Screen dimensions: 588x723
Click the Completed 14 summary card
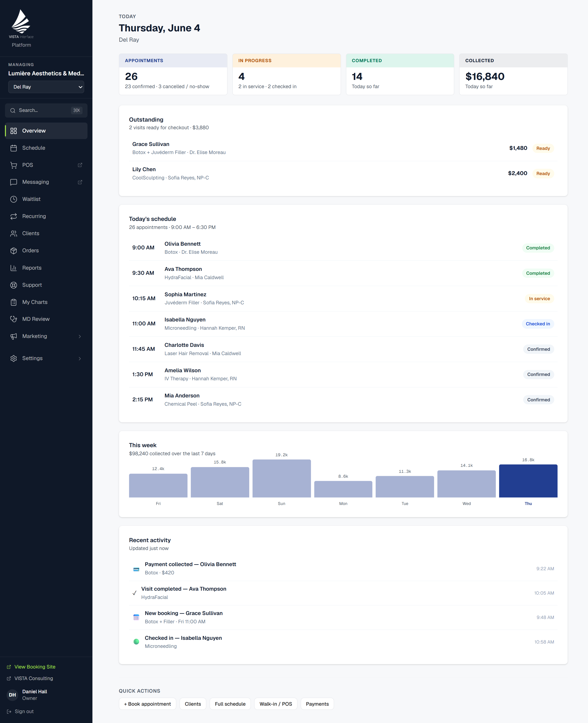[x=400, y=74]
